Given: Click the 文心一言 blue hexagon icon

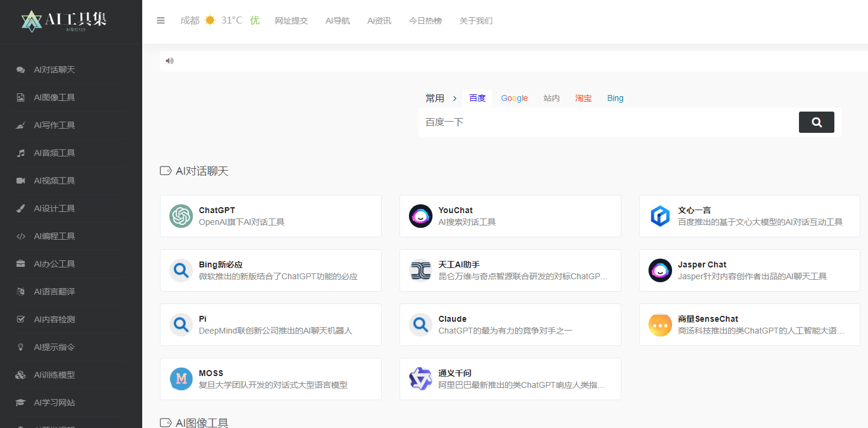Looking at the screenshot, I should 660,216.
